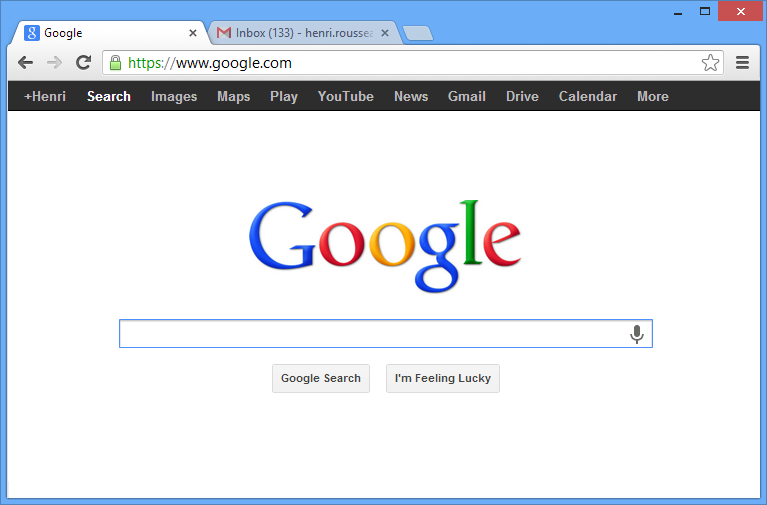The image size is (767, 505).
Task: Reload the page with the refresh icon
Action: click(x=84, y=62)
